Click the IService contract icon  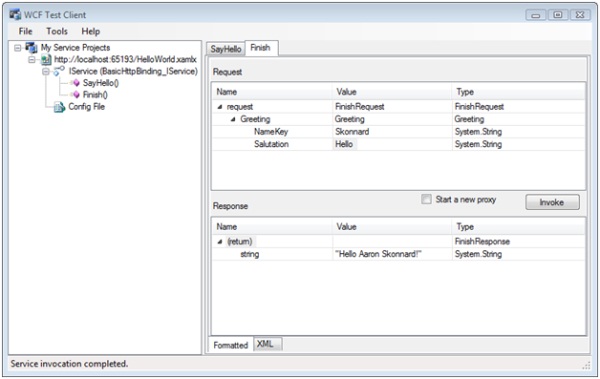[59, 71]
